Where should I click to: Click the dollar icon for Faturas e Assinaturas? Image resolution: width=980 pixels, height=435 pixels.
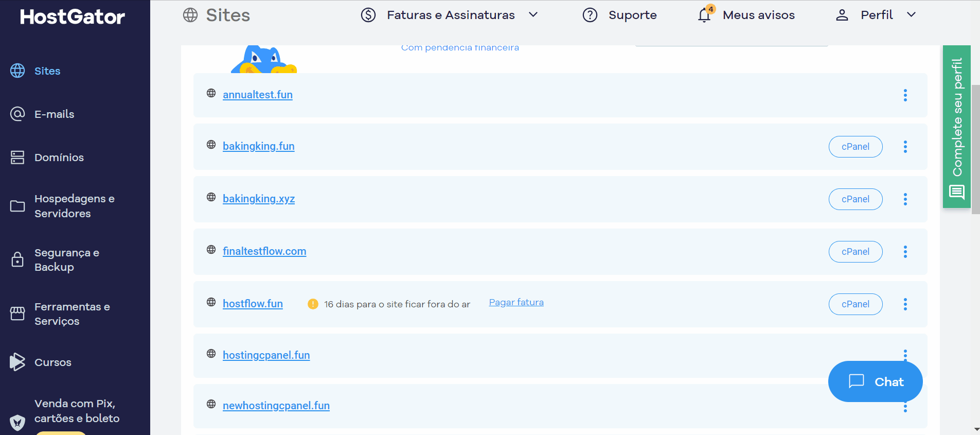368,15
